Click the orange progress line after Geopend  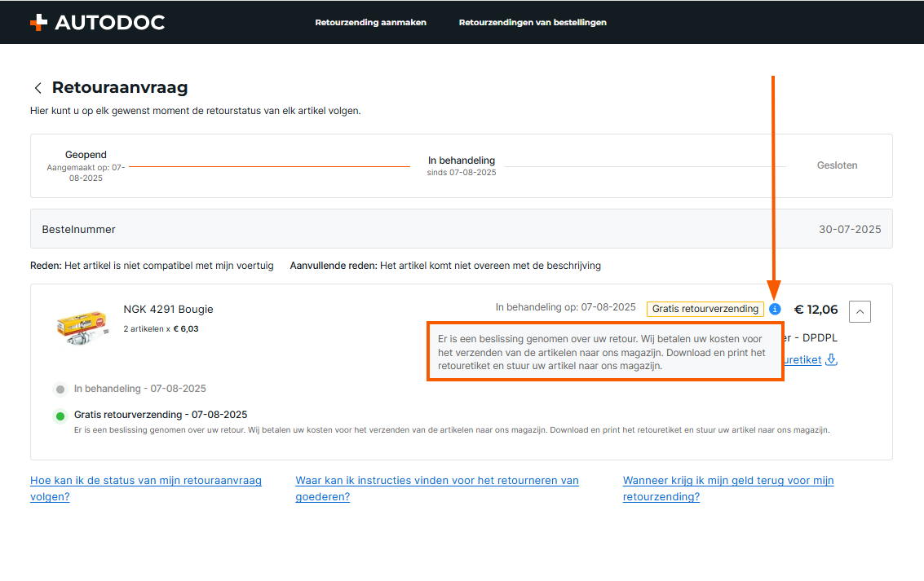pyautogui.click(x=269, y=166)
